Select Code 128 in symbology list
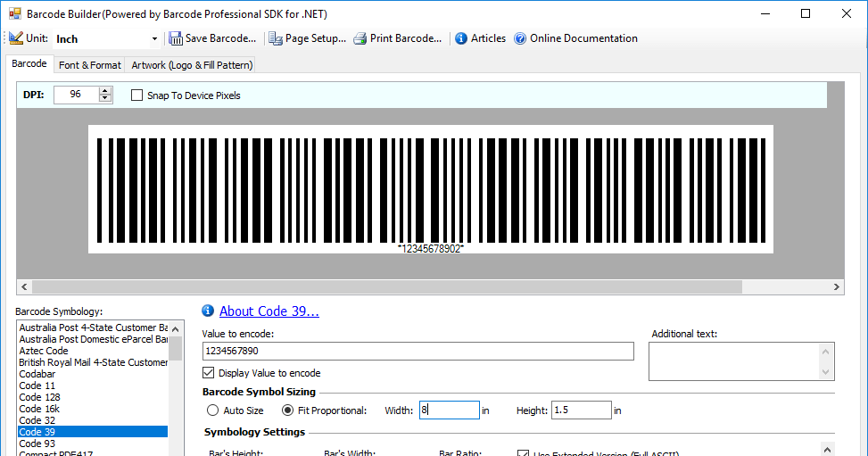868x456 pixels. pos(40,397)
